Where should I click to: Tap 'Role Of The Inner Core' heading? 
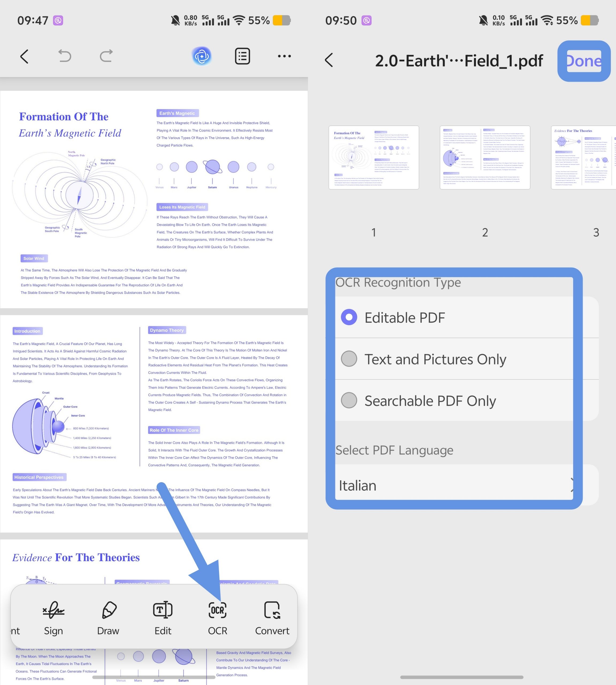pyautogui.click(x=174, y=430)
